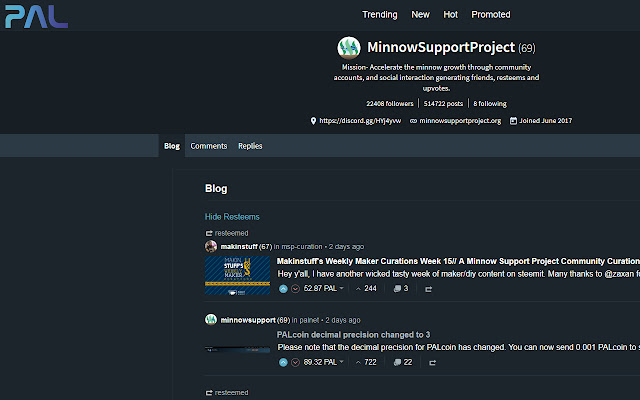Click resteemed icon above makinstuff post
640x400 pixels.
(x=209, y=233)
